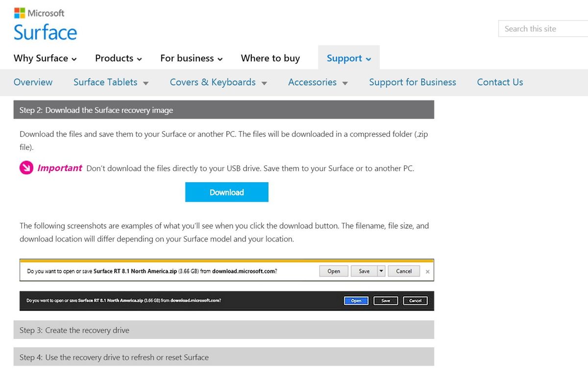
Task: Click the Support for Business link
Action: (412, 82)
